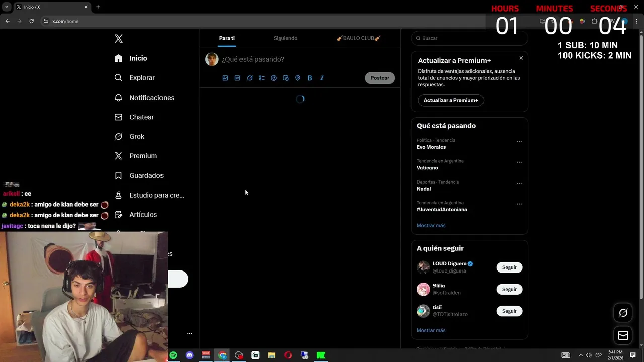This screenshot has height=362, width=644.
Task: Add a poll with the poll icon
Action: [x=262, y=78]
